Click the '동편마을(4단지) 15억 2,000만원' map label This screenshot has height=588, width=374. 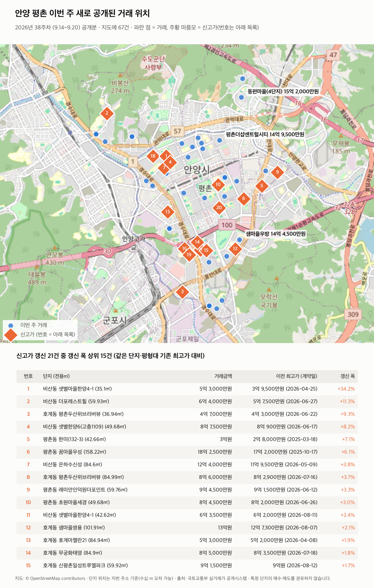click(x=283, y=91)
